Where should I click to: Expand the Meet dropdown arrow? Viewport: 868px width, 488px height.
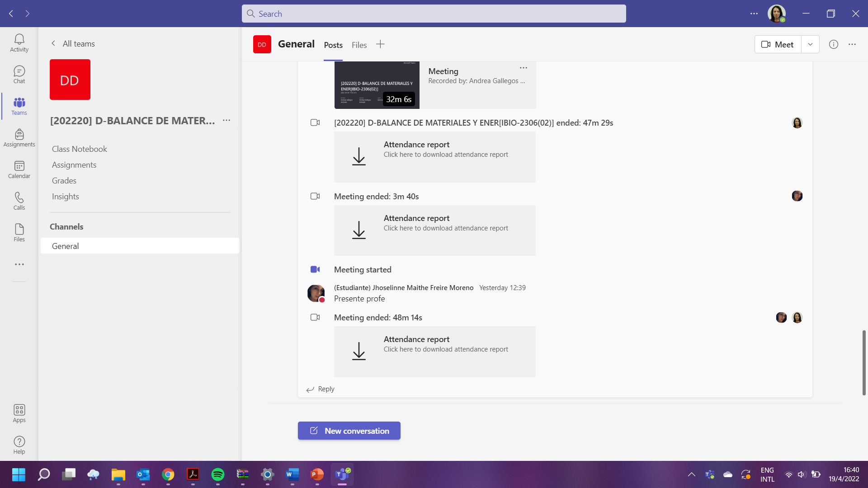tap(810, 44)
